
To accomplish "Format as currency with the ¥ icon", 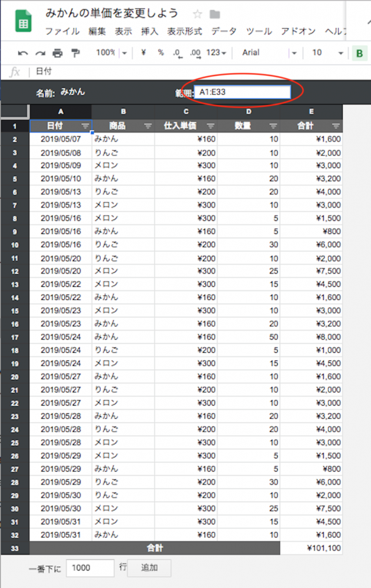I will point(143,53).
